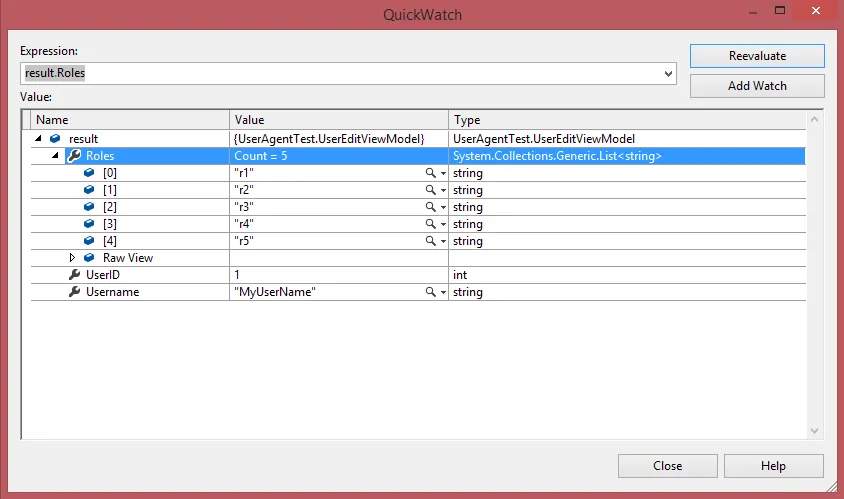Open the visualizer dropdown arrow for "r3"
The height and width of the screenshot is (499, 844).
[x=443, y=207]
